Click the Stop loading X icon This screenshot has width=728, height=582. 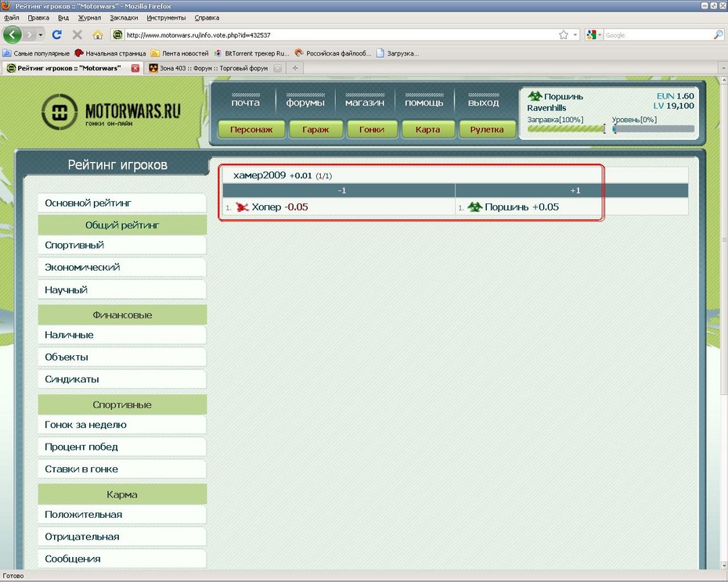[x=77, y=34]
